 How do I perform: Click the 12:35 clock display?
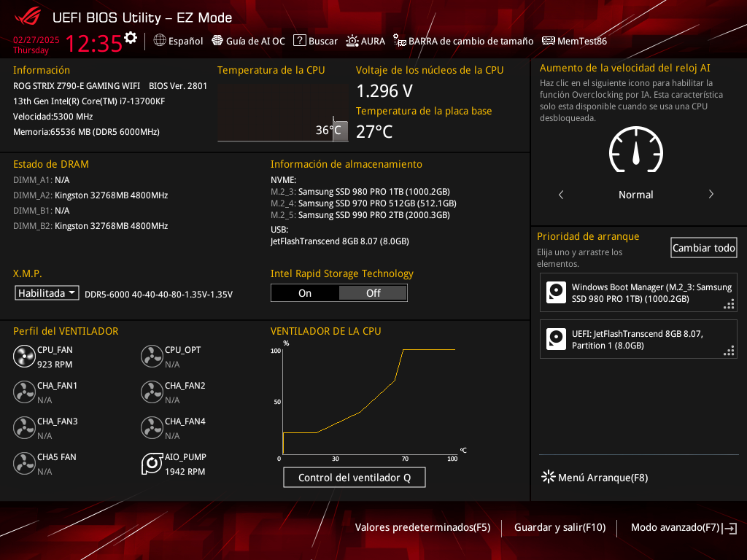(x=93, y=44)
